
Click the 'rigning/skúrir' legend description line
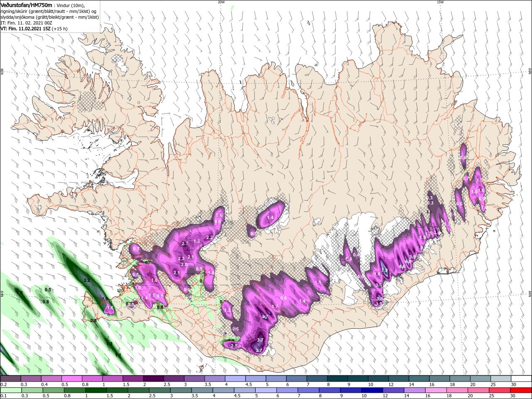point(48,11)
